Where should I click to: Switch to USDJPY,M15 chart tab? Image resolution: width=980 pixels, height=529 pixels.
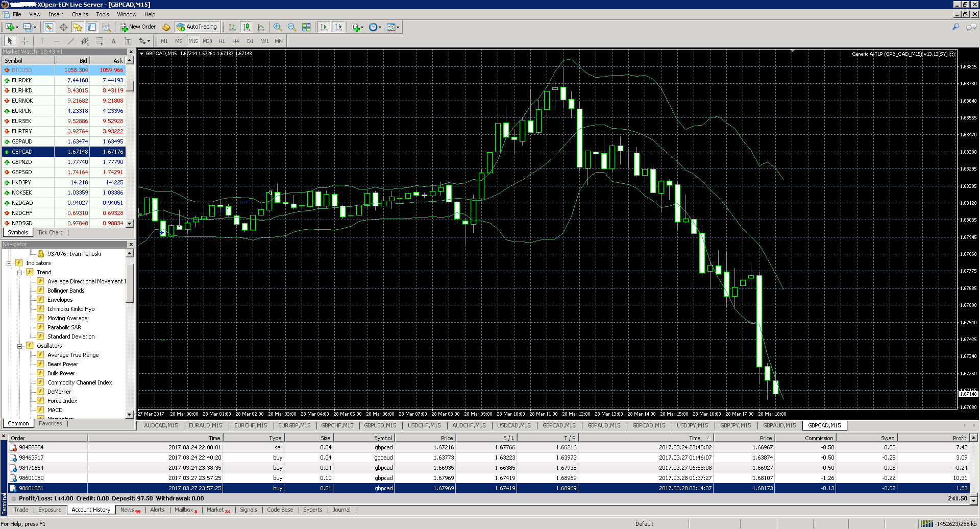click(693, 425)
